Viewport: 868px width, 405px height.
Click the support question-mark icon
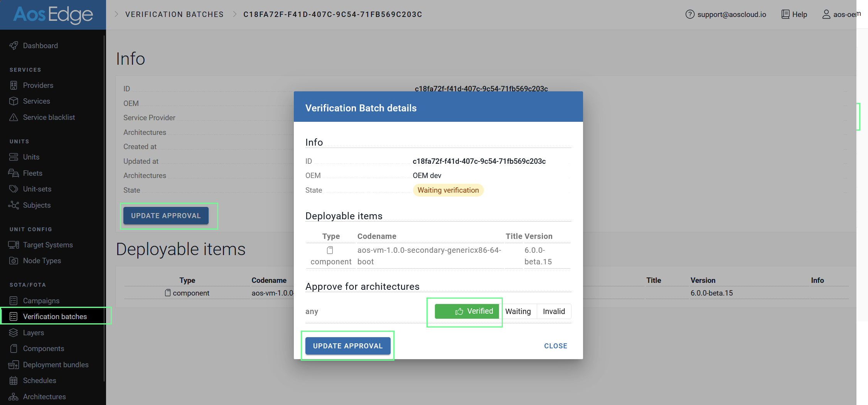click(690, 14)
